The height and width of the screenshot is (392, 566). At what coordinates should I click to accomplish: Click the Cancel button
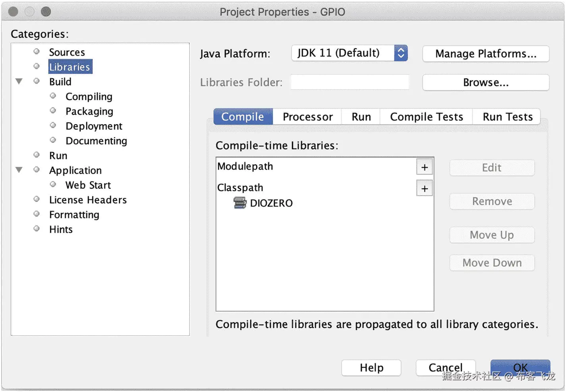pyautogui.click(x=445, y=367)
